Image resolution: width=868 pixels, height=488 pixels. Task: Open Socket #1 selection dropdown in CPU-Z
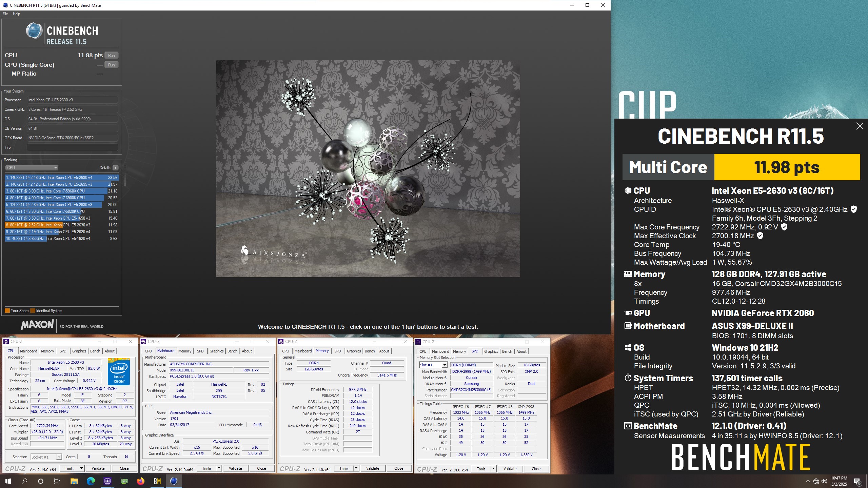tap(46, 457)
